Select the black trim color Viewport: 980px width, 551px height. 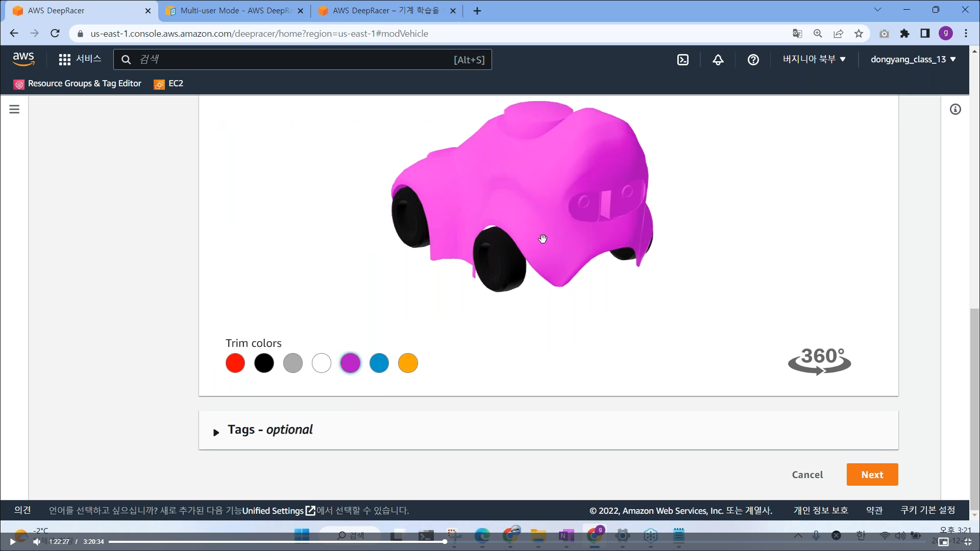264,363
